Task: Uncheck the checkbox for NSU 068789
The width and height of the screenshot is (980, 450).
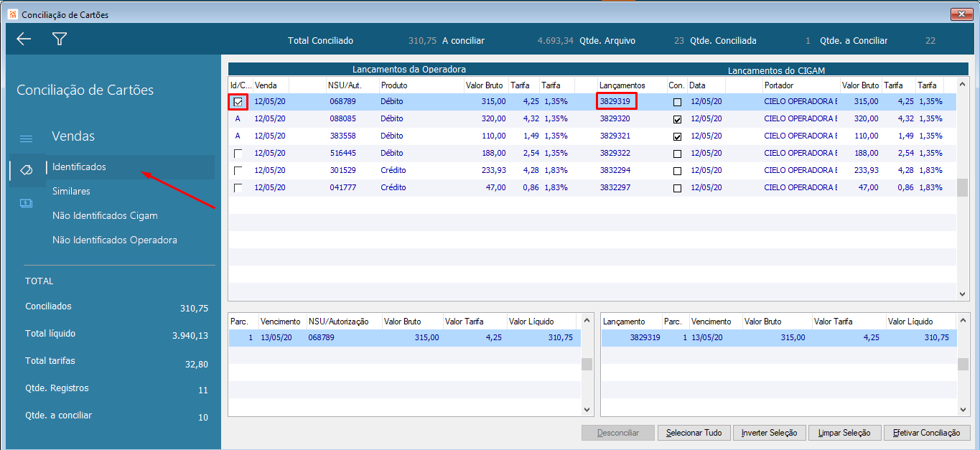Action: [x=238, y=102]
